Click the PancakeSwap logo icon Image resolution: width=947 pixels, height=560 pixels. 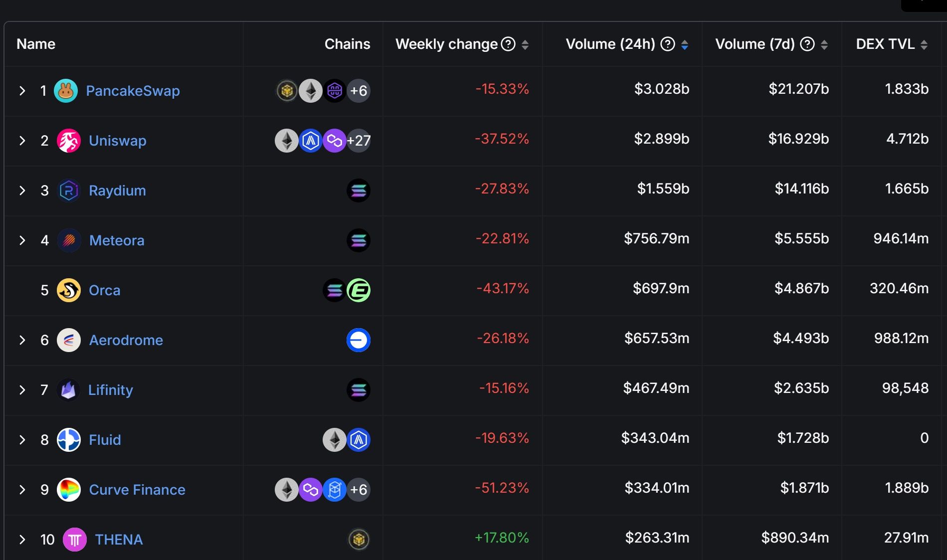click(66, 91)
